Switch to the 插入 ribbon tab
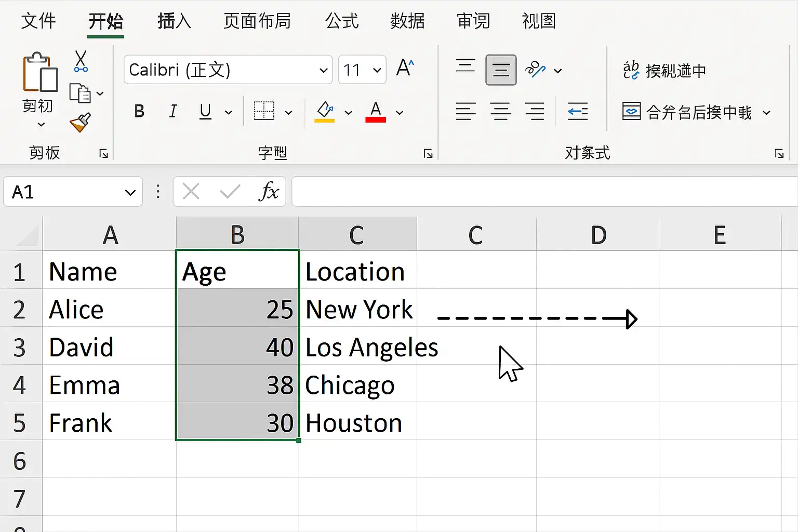 pos(174,21)
